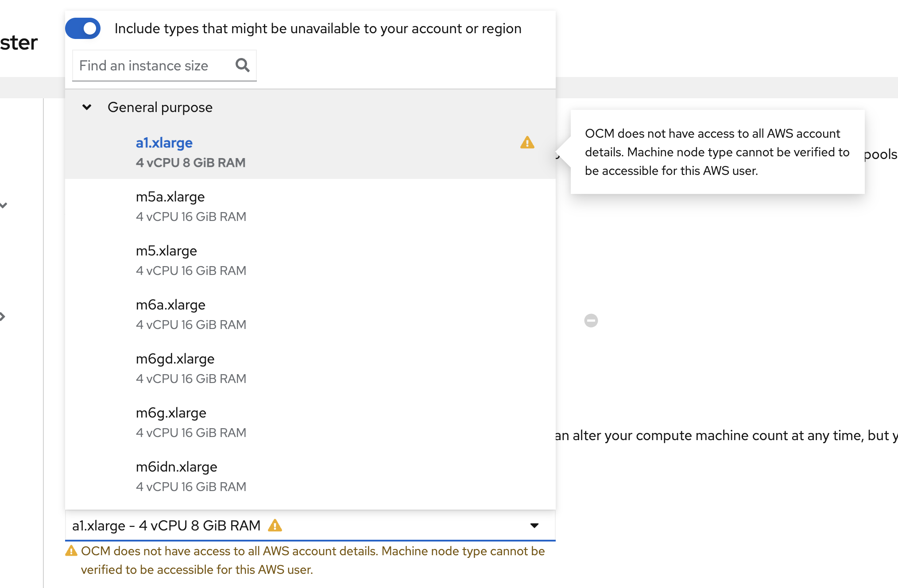Select m6idn.xlarge instance type
Viewport: 898px width, 588px height.
[176, 467]
